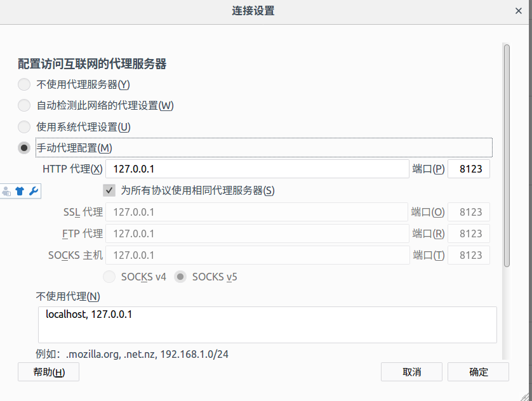The width and height of the screenshot is (532, 401).
Task: Click the 不使用代理 text area
Action: tap(267, 325)
